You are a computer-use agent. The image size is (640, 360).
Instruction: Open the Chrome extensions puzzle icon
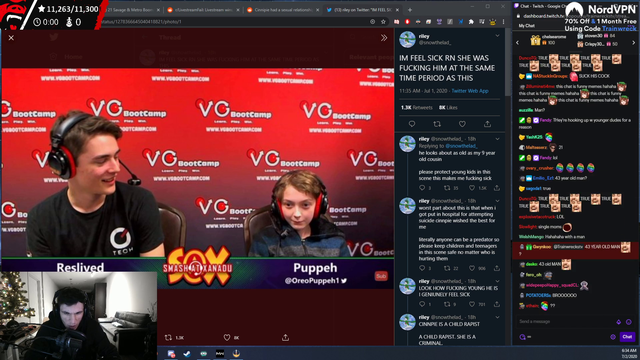click(471, 22)
